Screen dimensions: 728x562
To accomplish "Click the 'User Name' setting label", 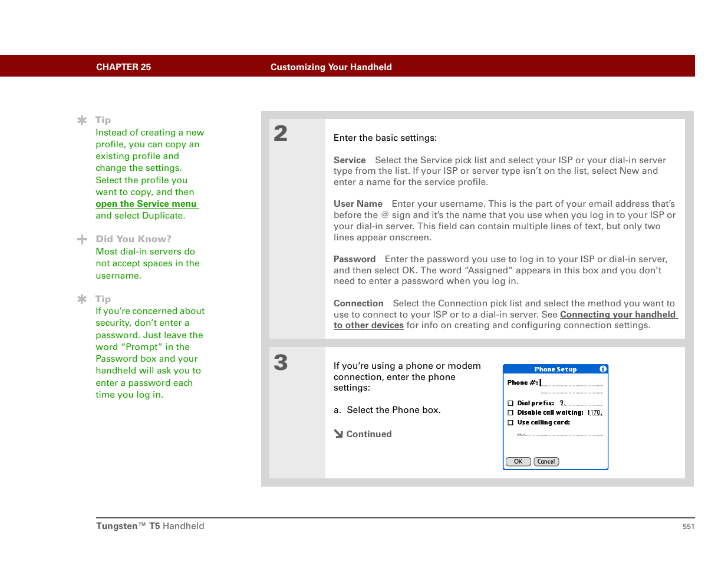I will (x=358, y=204).
